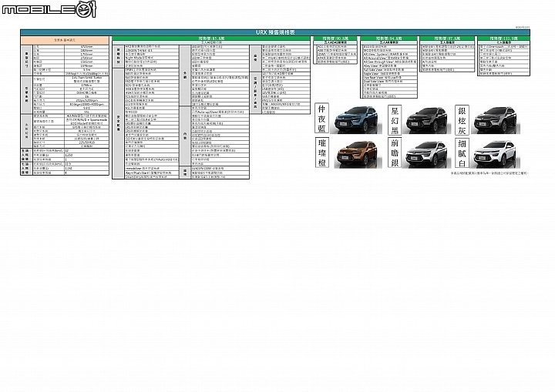This screenshot has height=392, width=555.
Task: Click the Alley View row
Action: coord(389,65)
